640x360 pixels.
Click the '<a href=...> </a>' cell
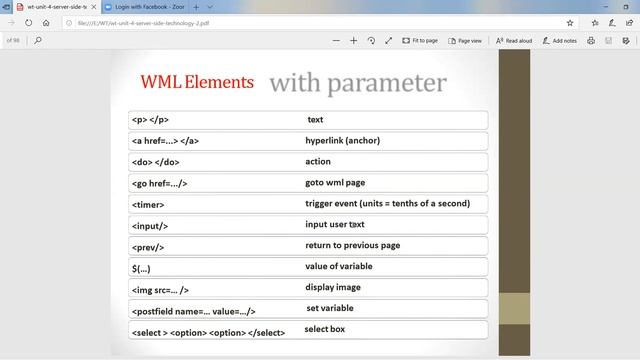165,141
